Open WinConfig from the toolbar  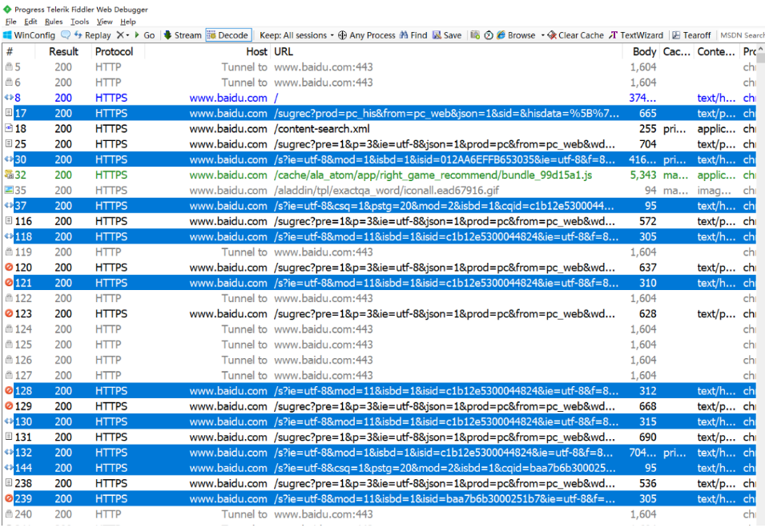(x=30, y=35)
